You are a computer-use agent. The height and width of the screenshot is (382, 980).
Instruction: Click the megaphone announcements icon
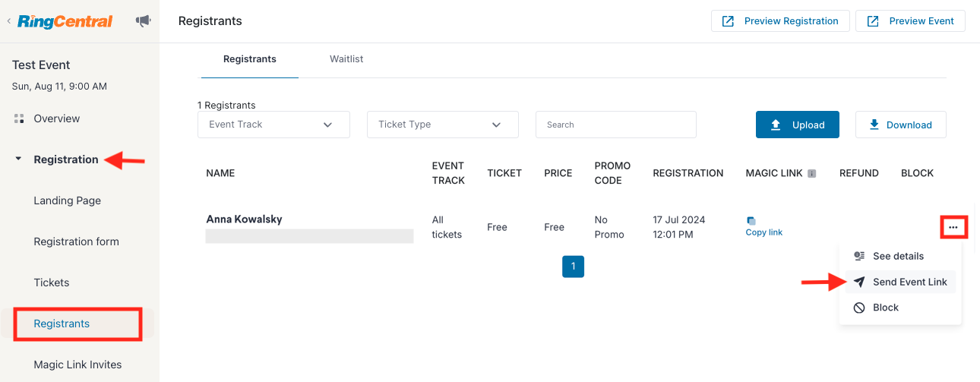143,21
